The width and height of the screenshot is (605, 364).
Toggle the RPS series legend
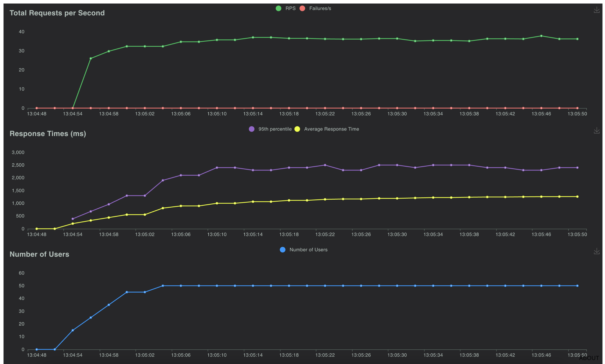pyautogui.click(x=286, y=8)
